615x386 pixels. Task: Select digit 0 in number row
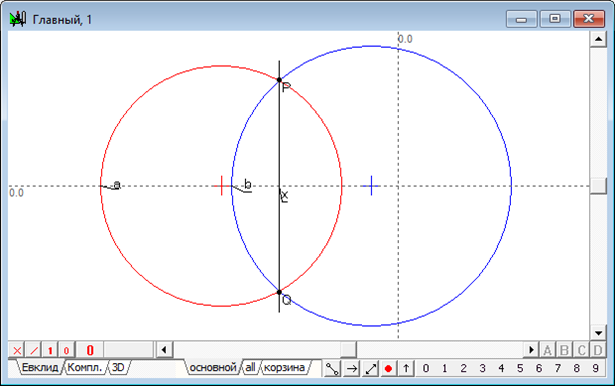(426, 368)
